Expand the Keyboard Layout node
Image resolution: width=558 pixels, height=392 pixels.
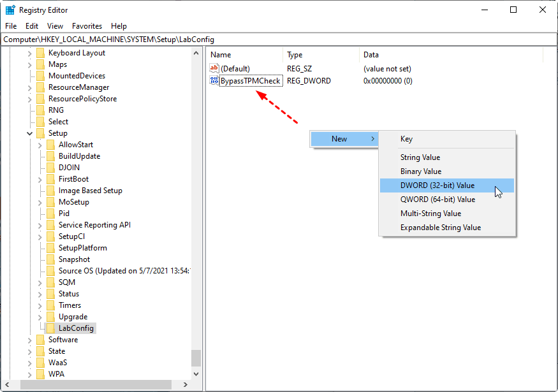[x=29, y=54]
